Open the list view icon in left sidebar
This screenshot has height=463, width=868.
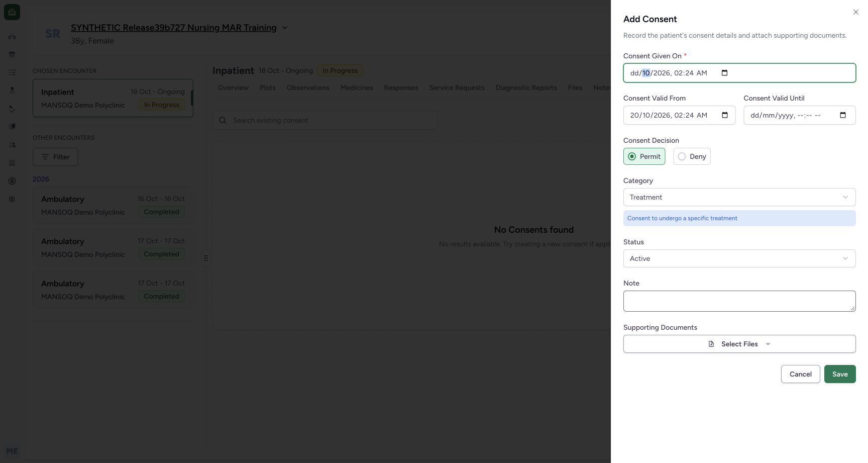12,72
